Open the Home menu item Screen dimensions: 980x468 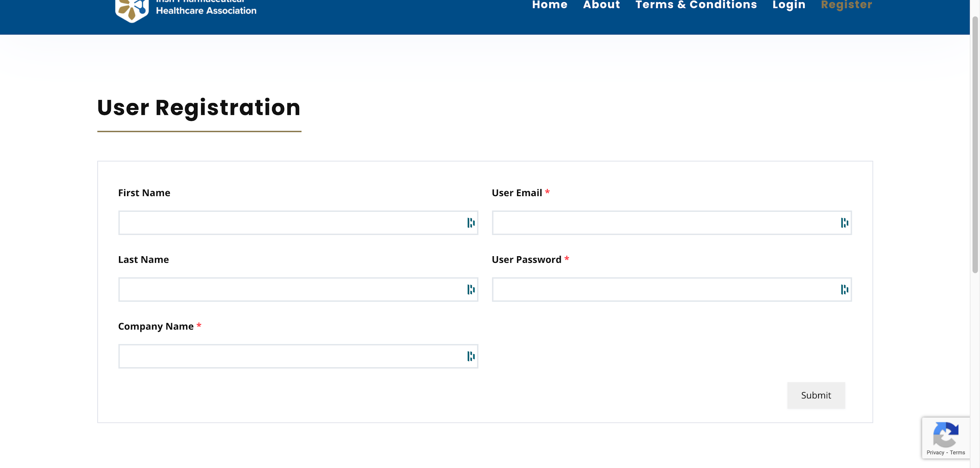coord(550,5)
